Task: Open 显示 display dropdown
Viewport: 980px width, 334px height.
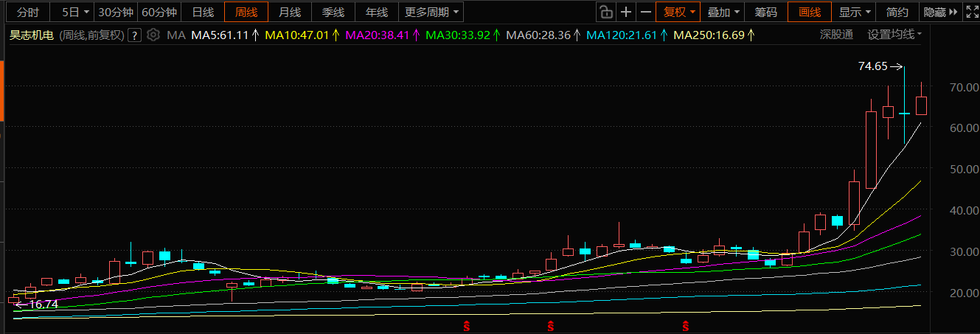Action: (x=855, y=12)
